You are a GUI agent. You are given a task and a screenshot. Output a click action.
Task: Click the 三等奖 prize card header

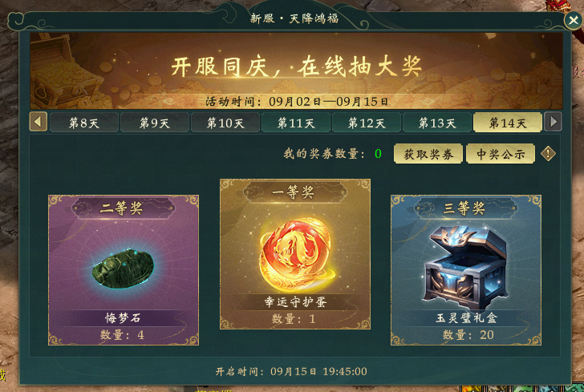465,208
